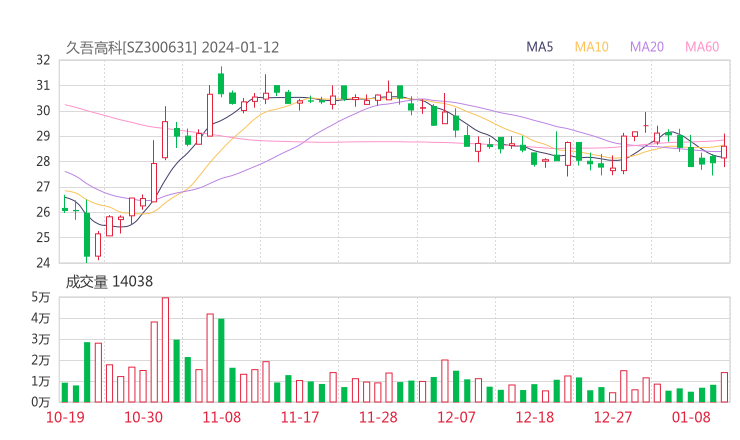The image size is (740, 440).
Task: Select the 10-19 date on the x-axis
Action: pos(65,417)
